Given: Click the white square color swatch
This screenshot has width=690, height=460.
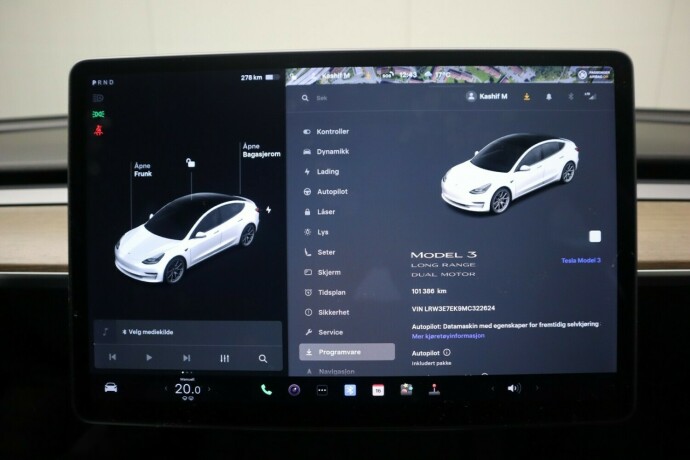Looking at the screenshot, I should pyautogui.click(x=595, y=236).
